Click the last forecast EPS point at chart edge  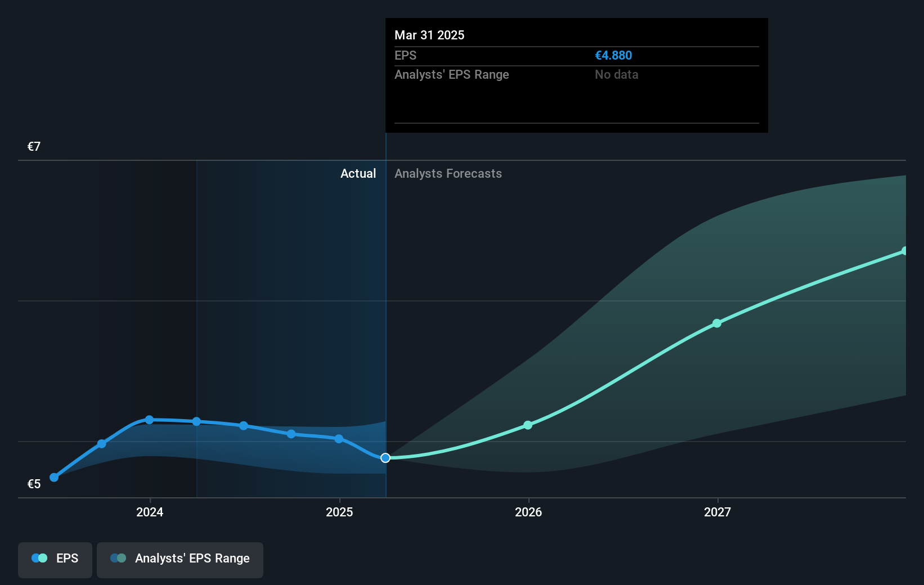pyautogui.click(x=905, y=251)
